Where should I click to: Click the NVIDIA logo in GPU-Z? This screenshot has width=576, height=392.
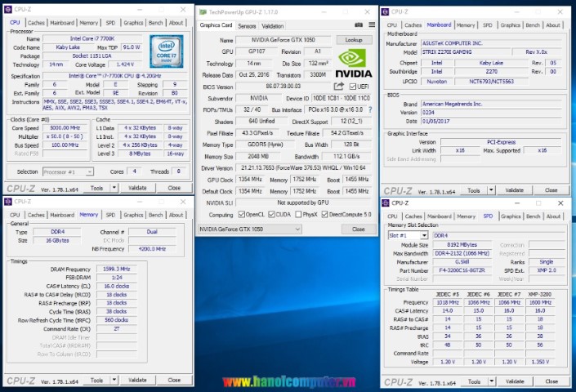coord(354,63)
